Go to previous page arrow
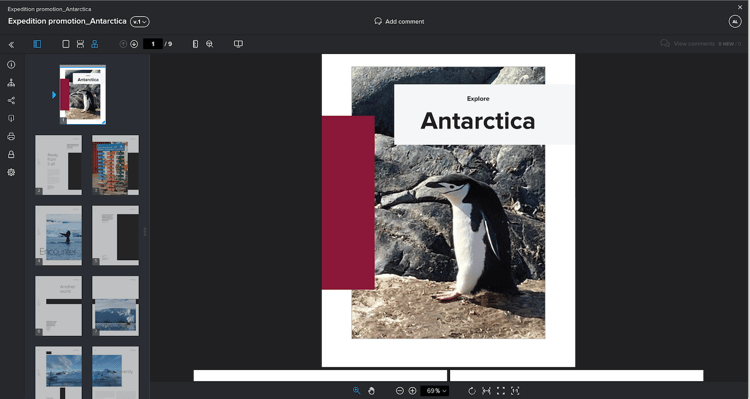Image resolution: width=750 pixels, height=399 pixels. click(123, 44)
